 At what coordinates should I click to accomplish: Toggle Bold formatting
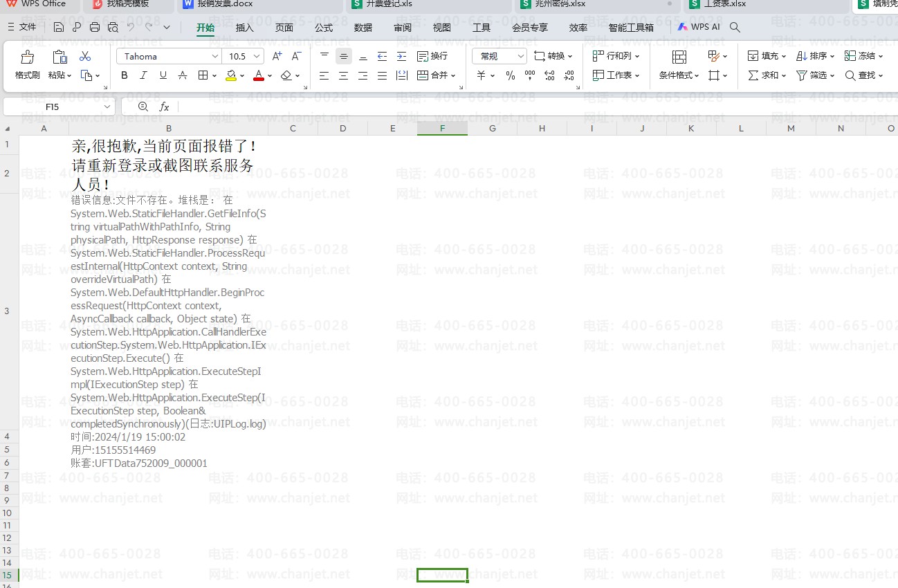(125, 75)
